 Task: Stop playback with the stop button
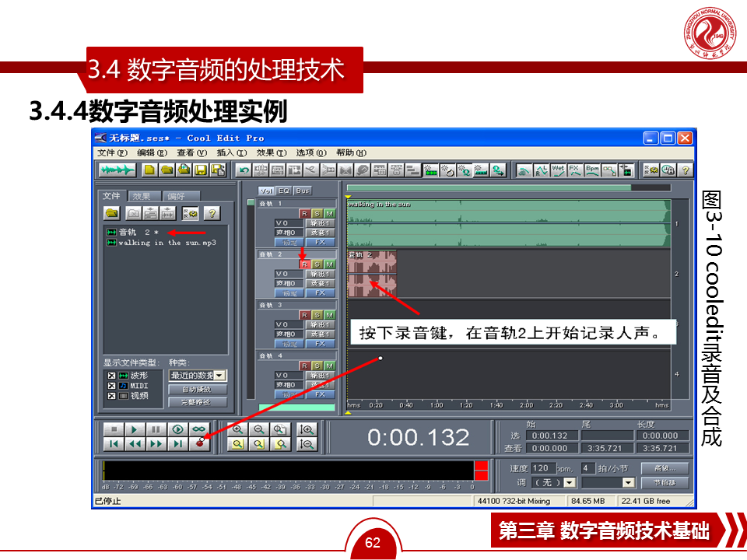point(114,429)
